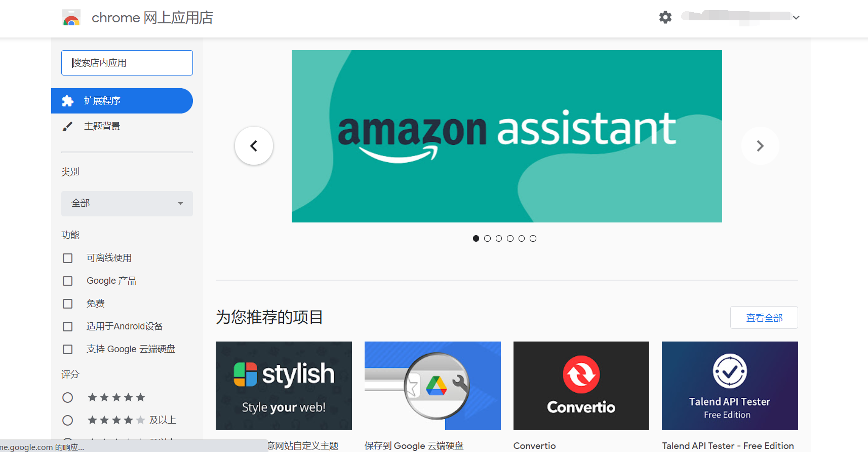Go to previous carousel banner arrow
Viewport: 868px width, 452px height.
(x=254, y=146)
